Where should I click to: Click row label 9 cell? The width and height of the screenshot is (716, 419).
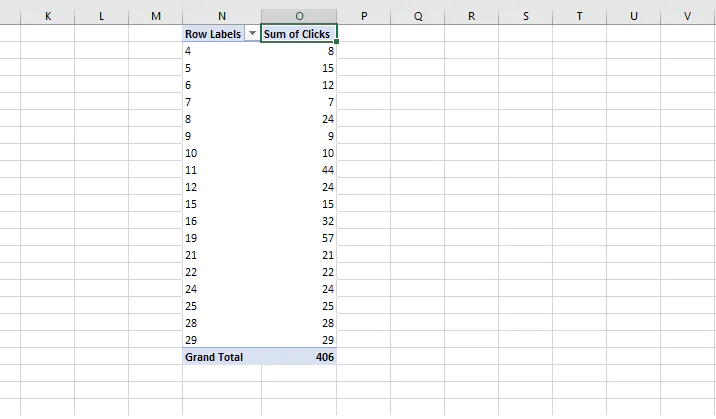222,136
